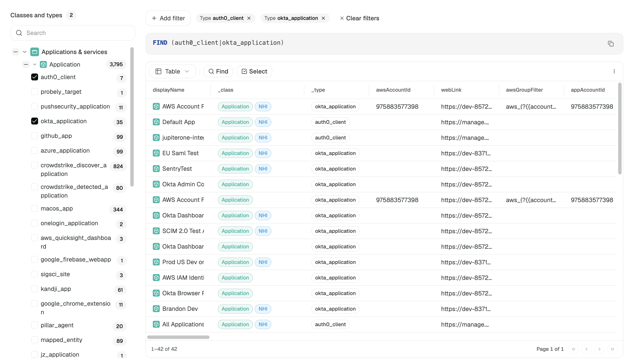Click the Select button in table toolbar
The image size is (632, 364).
pyautogui.click(x=254, y=72)
